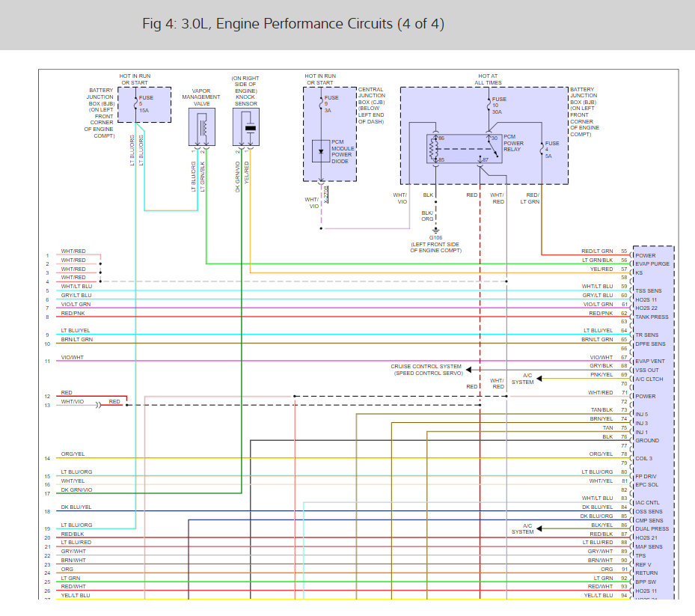This screenshot has width=695, height=616.
Task: Click the left VIO/WHT wire label
Action: click(x=73, y=358)
